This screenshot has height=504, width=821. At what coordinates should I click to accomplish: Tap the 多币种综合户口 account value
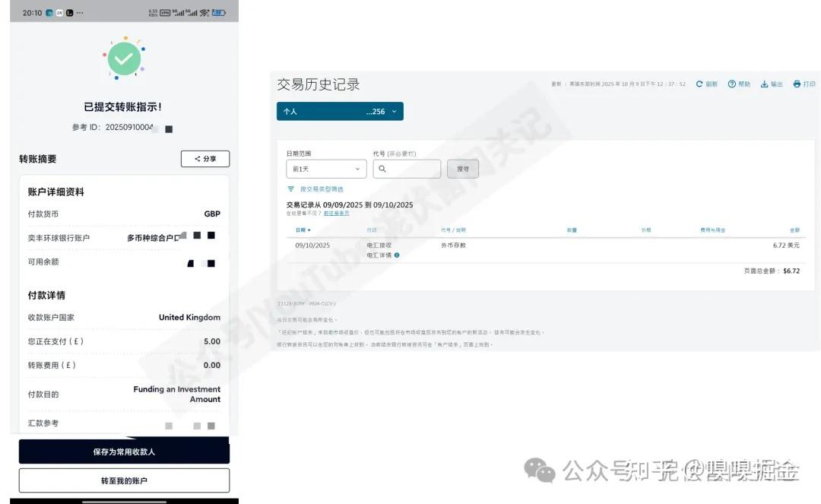tap(154, 238)
